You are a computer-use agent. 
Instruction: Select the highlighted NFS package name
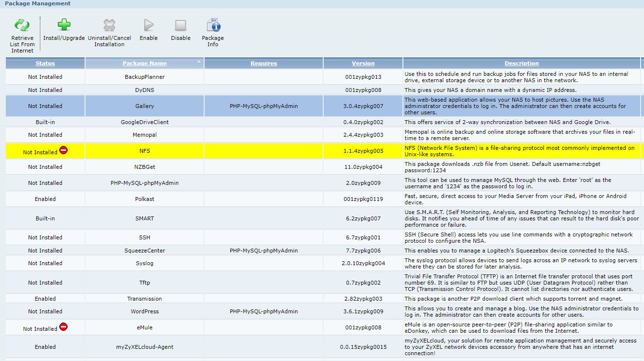[x=144, y=151]
